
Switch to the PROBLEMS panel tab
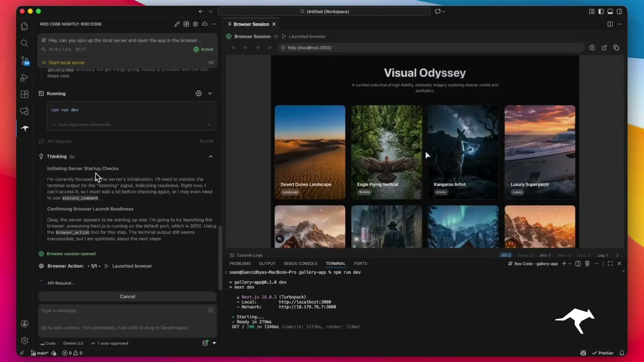click(240, 263)
